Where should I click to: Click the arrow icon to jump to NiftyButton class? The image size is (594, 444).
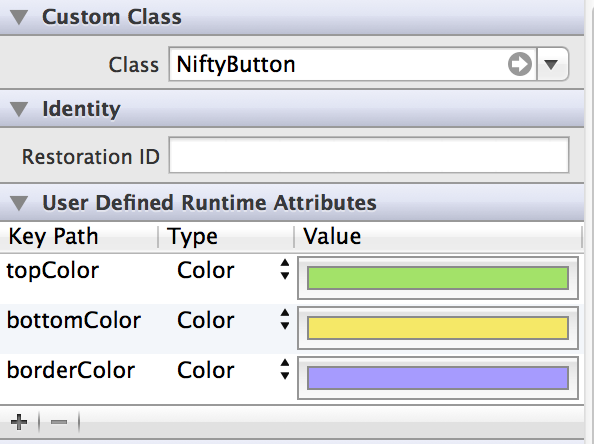[520, 64]
